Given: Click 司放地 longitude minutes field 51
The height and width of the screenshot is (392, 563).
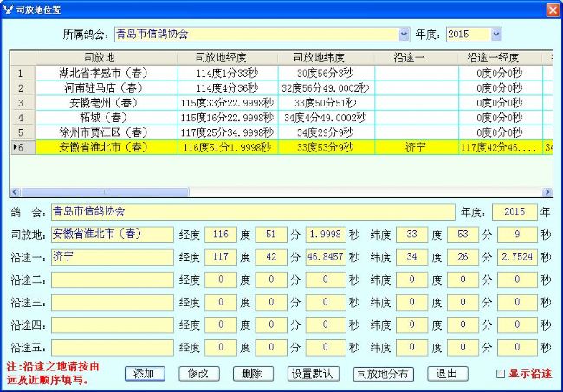Looking at the screenshot, I should point(271,235).
